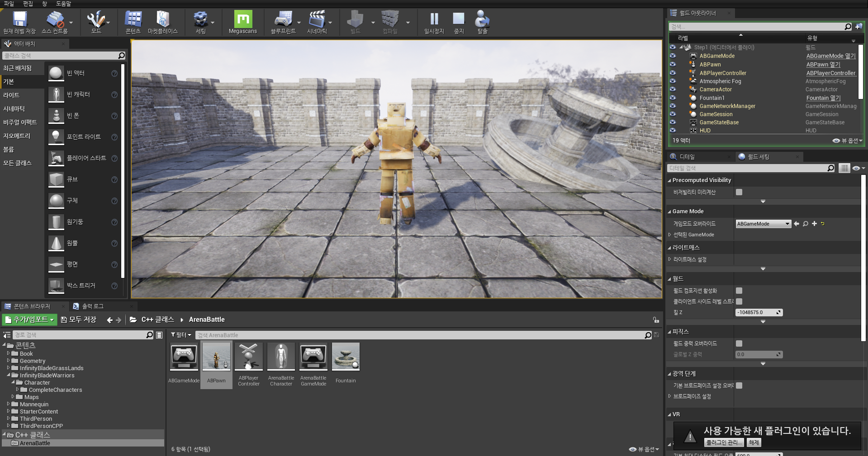Open the Megascans toolbar icon
The width and height of the screenshot is (868, 456).
coord(243,19)
